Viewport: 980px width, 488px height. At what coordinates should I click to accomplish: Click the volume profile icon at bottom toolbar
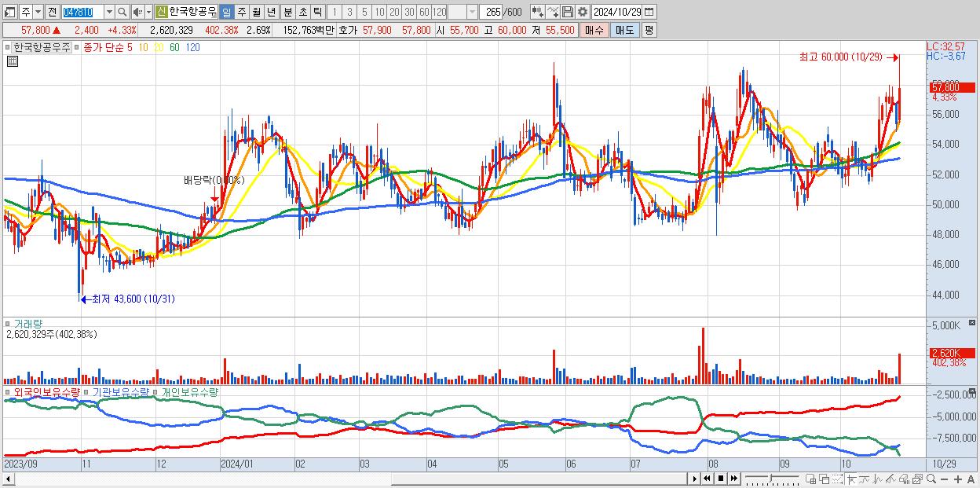(x=905, y=479)
